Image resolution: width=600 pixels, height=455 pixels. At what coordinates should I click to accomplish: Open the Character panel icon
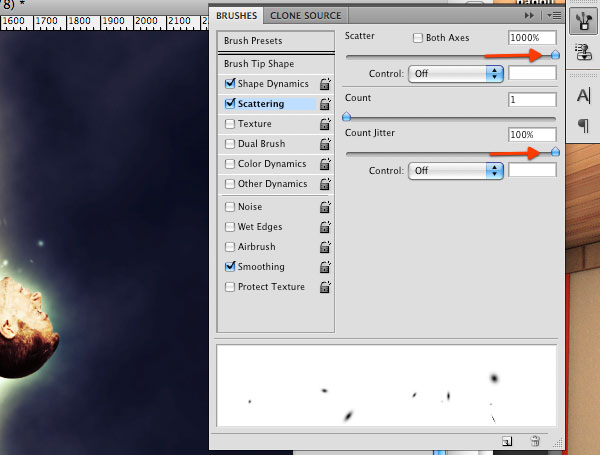583,95
